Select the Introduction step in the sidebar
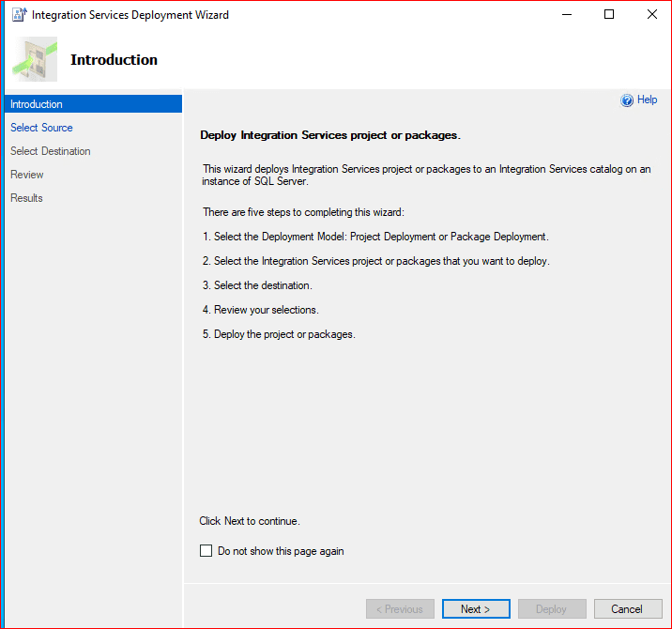The width and height of the screenshot is (672, 629). 37,104
